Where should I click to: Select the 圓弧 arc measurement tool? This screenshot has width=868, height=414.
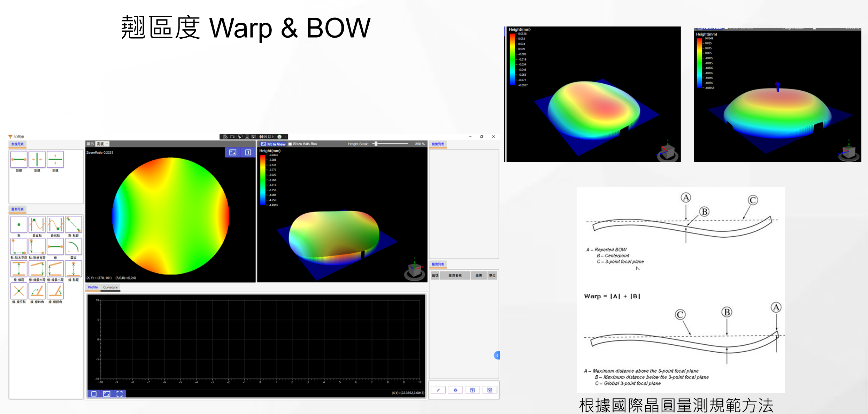point(73,247)
